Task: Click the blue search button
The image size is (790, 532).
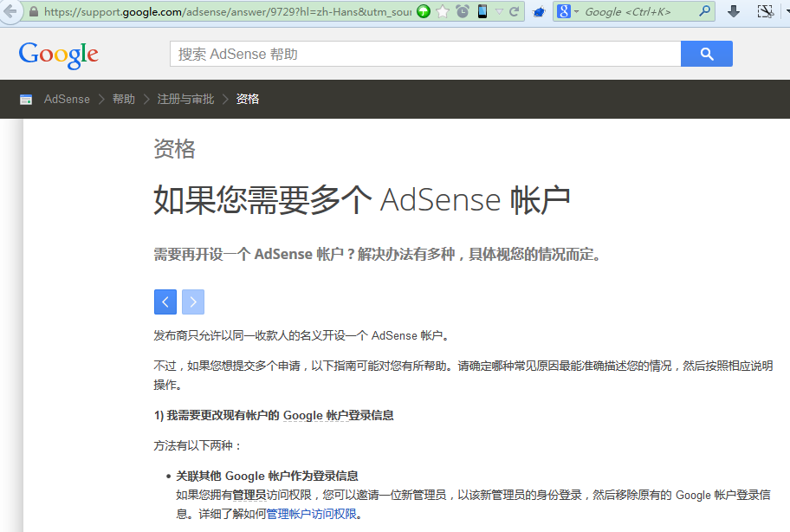Action: point(706,54)
